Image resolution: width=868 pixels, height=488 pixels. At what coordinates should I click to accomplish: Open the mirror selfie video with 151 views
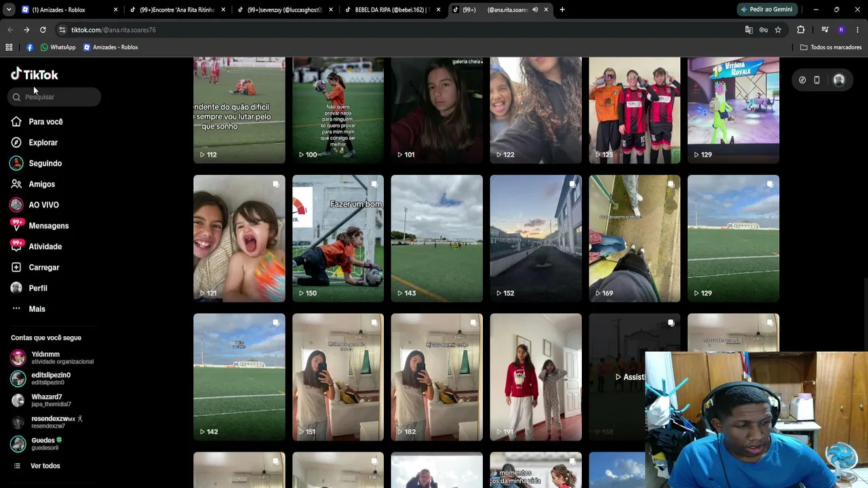(x=338, y=377)
